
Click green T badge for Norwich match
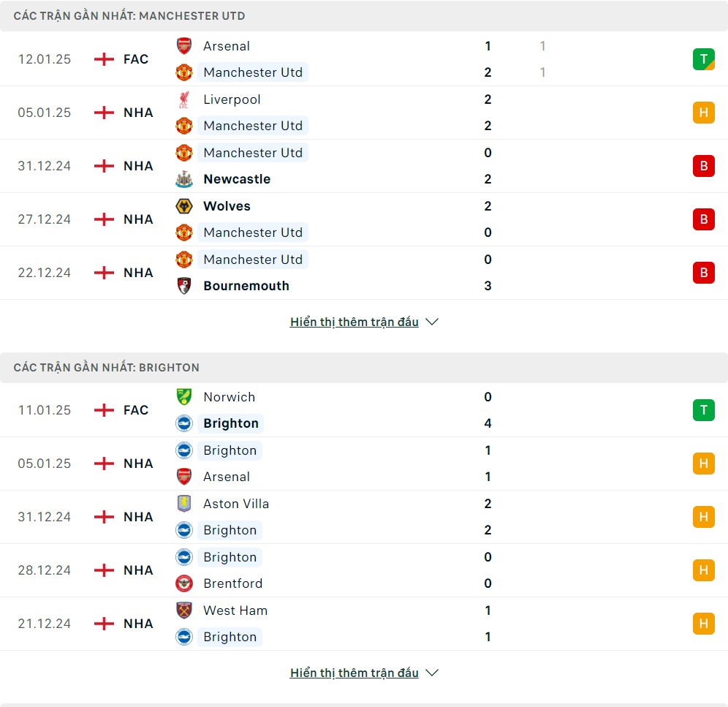click(704, 410)
